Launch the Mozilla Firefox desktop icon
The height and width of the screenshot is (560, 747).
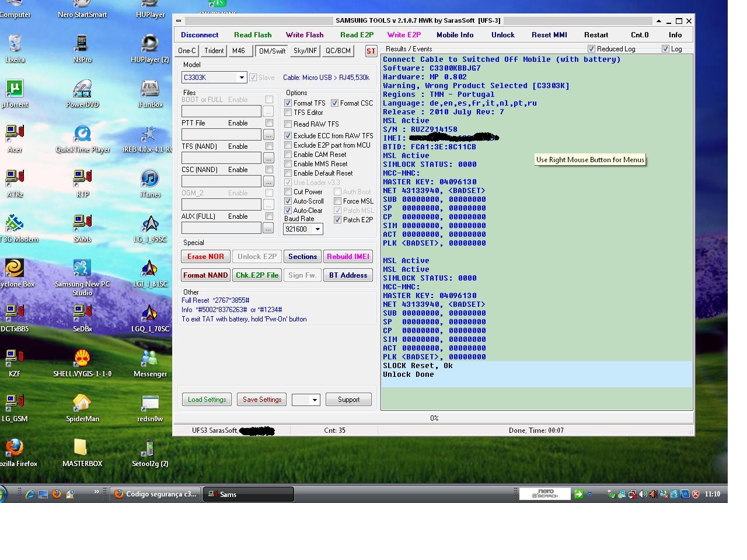pyautogui.click(x=15, y=452)
